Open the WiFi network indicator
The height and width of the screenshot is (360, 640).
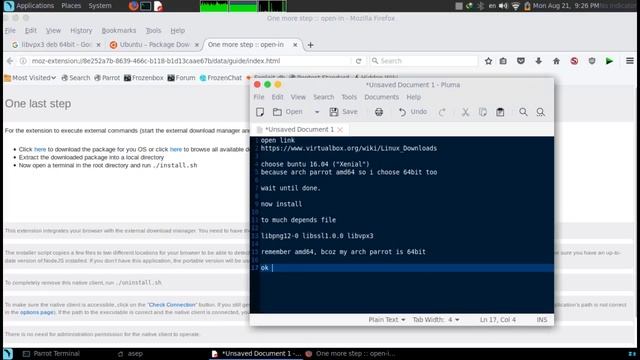[x=516, y=6]
